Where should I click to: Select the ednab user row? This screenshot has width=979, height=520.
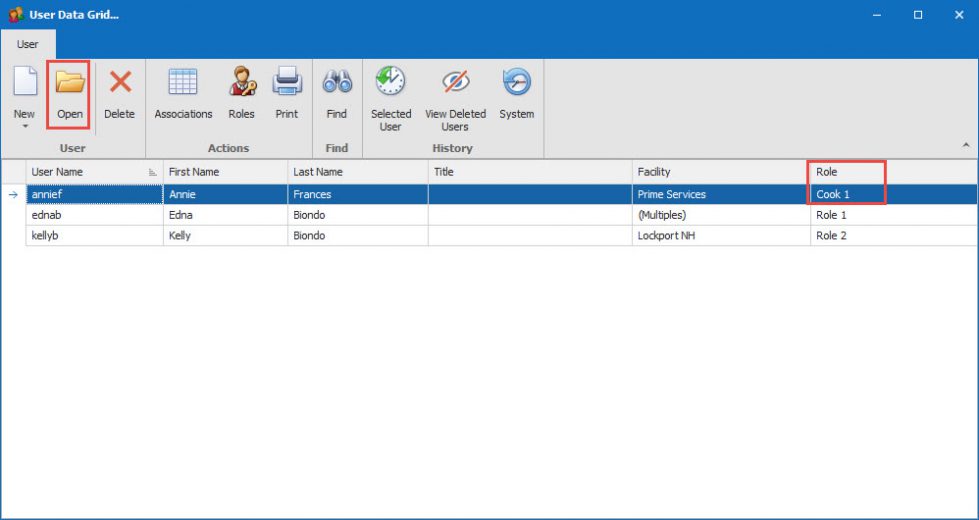click(95, 215)
